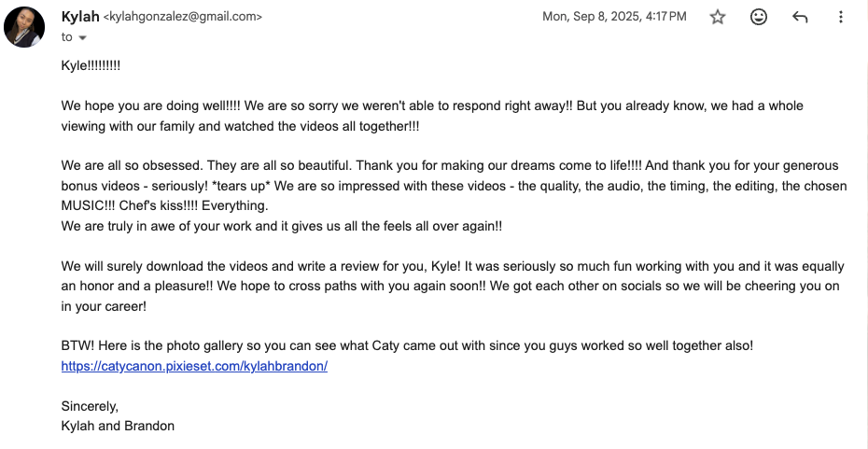This screenshot has height=449, width=868.
Task: Reply to Kylah's email
Action: pyautogui.click(x=800, y=17)
